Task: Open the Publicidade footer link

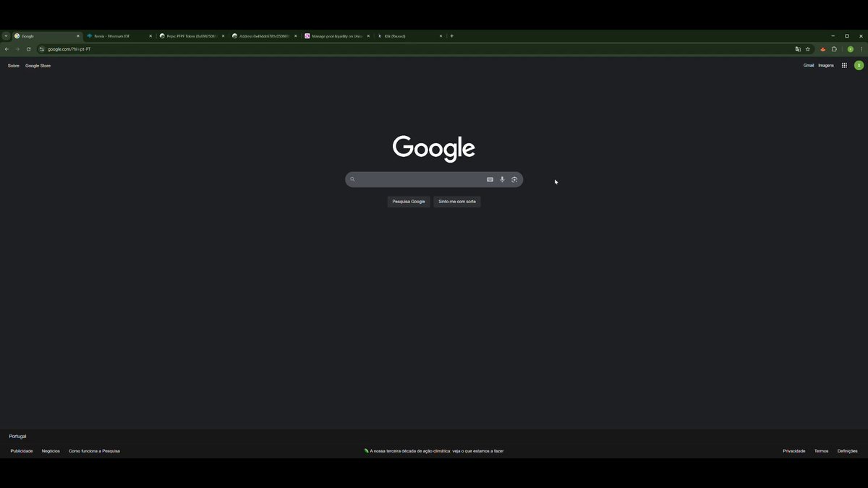Action: pos(22,451)
